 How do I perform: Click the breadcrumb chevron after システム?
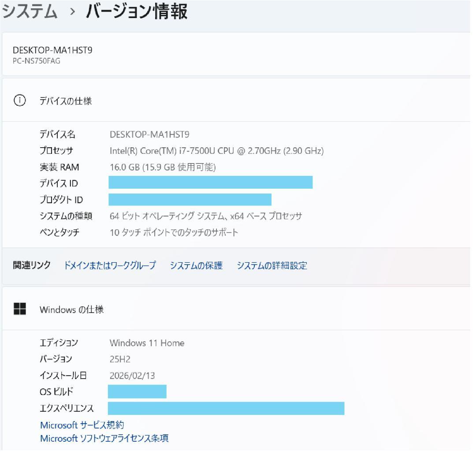click(x=72, y=12)
